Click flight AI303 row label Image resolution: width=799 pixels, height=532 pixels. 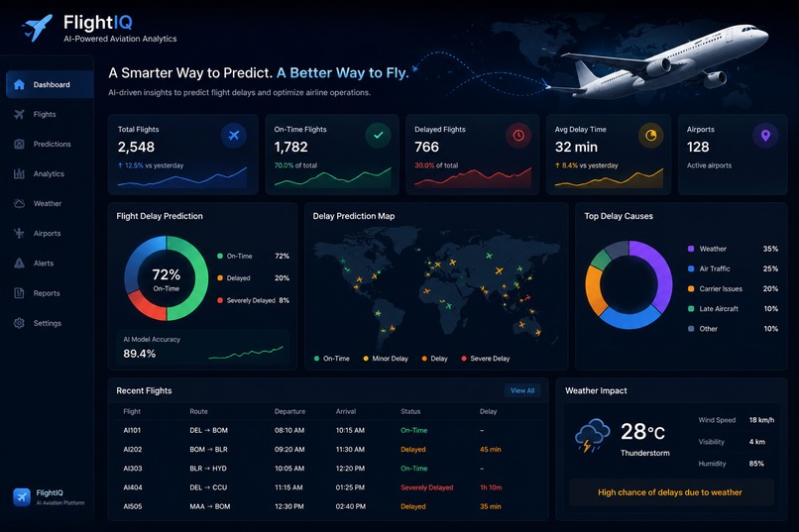point(133,469)
